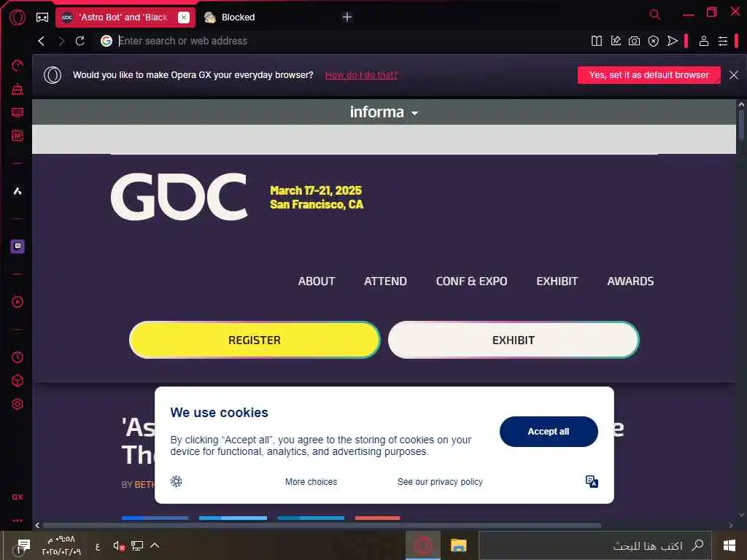Go forward to next page
The height and width of the screenshot is (560, 747).
[61, 41]
